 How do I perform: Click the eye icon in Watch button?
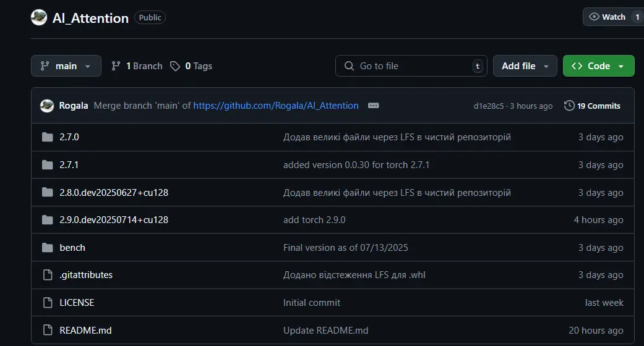(x=594, y=17)
